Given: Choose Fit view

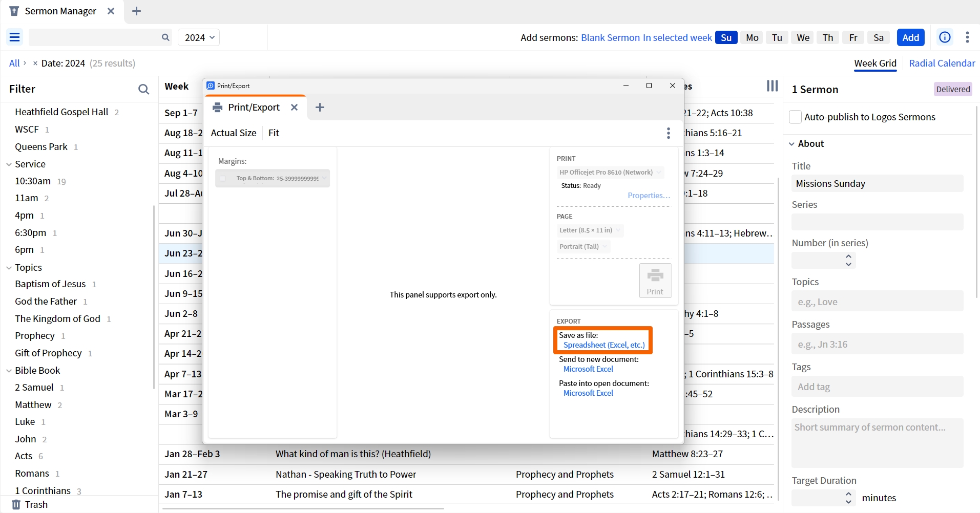Looking at the screenshot, I should point(274,133).
